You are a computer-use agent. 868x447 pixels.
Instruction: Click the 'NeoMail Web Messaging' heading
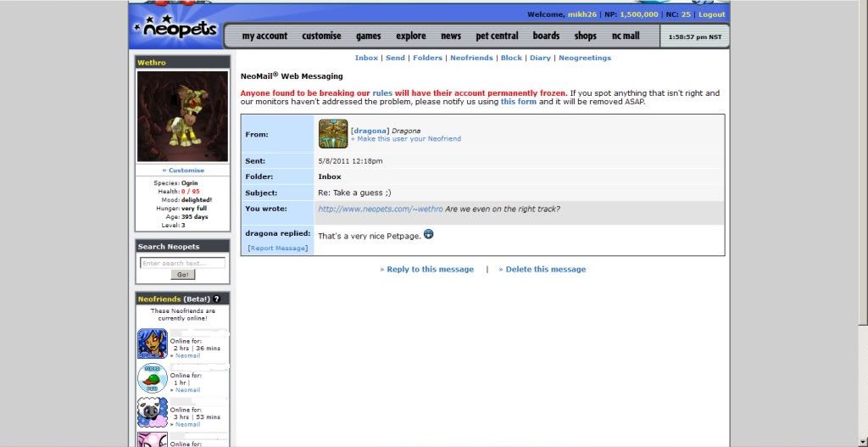pyautogui.click(x=292, y=75)
